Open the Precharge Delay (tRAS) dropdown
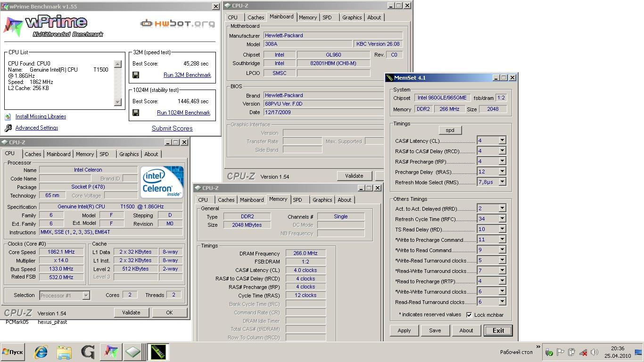This screenshot has width=644, height=362. [x=502, y=172]
